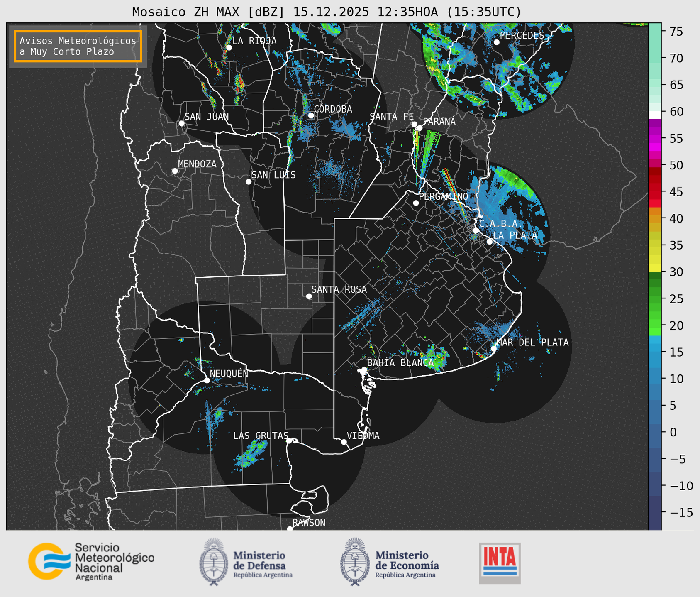The image size is (700, 597).
Task: Click the C.A.B.A. city marker dot
Action: (476, 230)
